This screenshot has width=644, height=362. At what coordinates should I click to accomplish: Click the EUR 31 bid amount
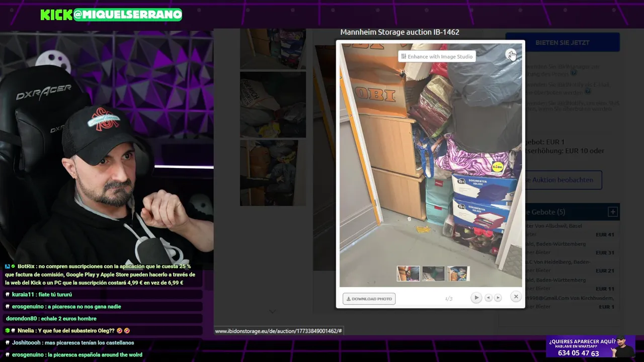(x=605, y=253)
